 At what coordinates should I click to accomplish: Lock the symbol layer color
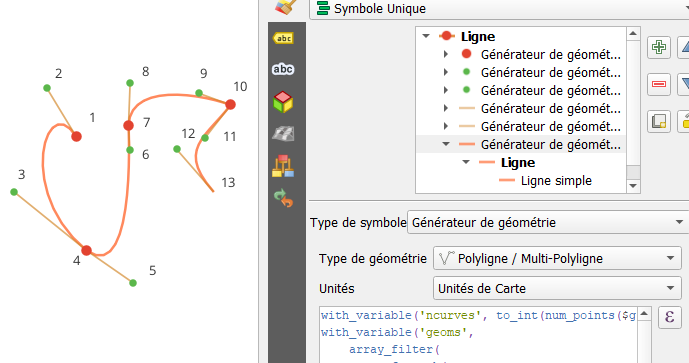click(685, 121)
